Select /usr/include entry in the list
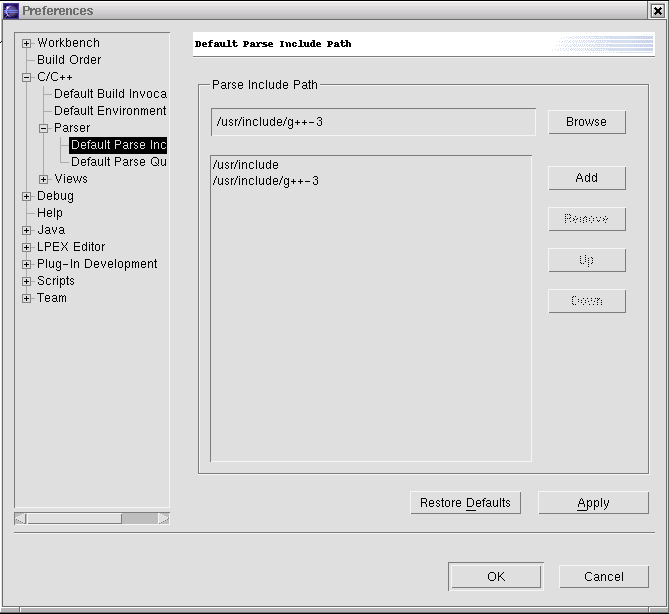 [246, 165]
